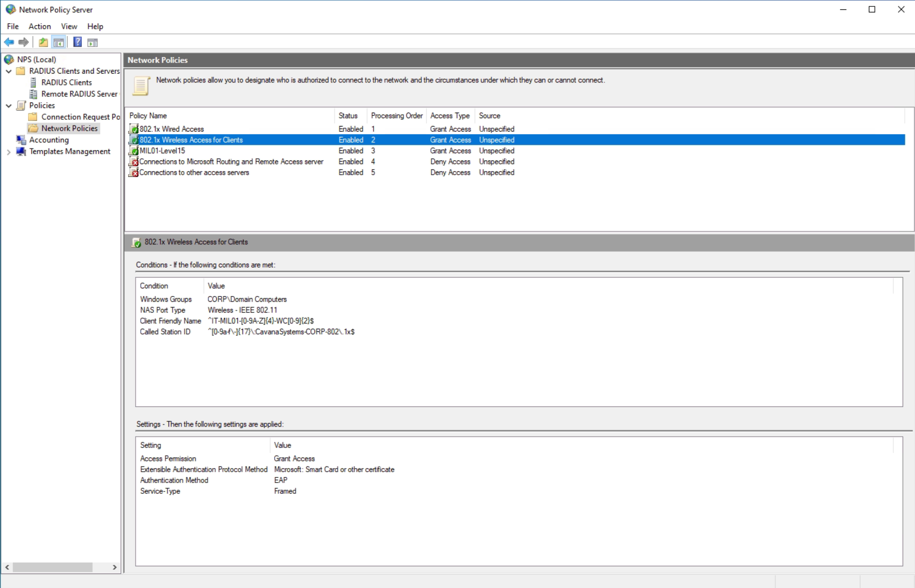Expand the Templates Management node
Viewport: 915px width, 588px height.
[x=8, y=152]
